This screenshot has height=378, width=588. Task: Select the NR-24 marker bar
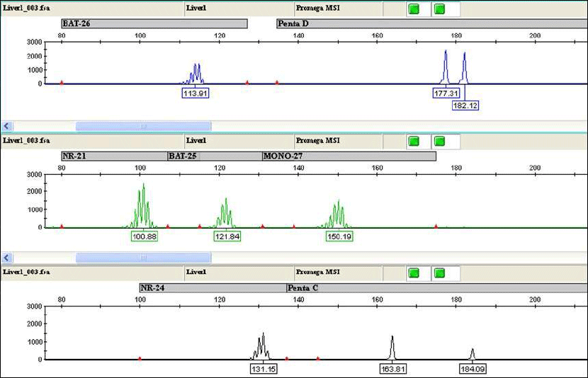213,288
